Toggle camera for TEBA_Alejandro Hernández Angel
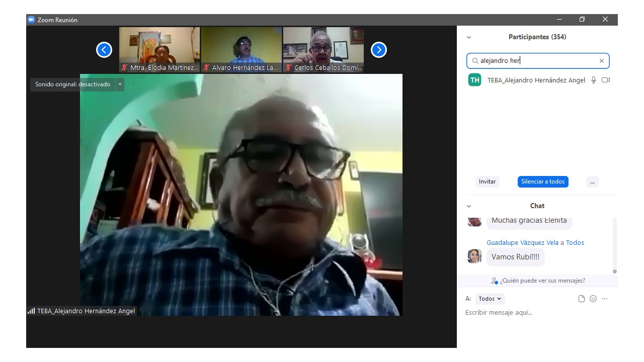The height and width of the screenshot is (362, 644). tap(606, 80)
